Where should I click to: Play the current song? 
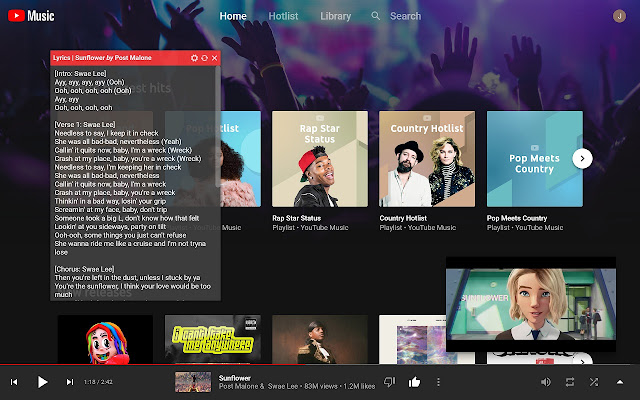click(42, 382)
